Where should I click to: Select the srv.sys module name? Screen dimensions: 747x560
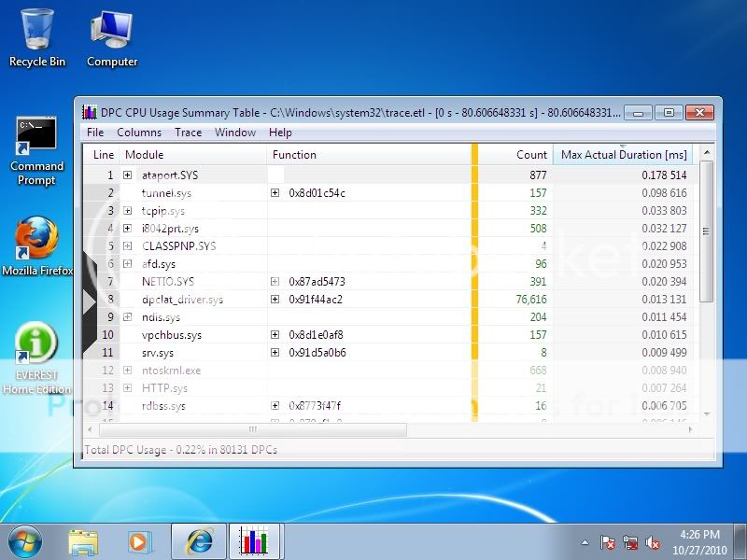158,353
